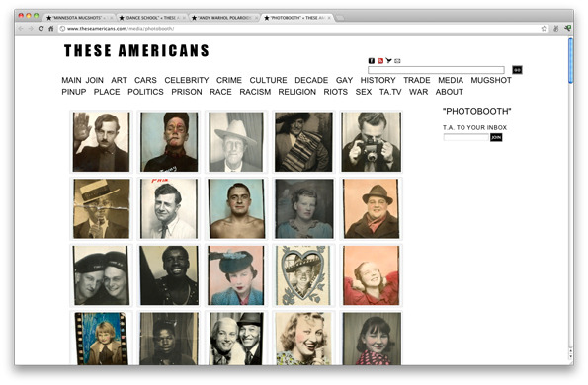This screenshot has height=385, width=588.
Task: Open the Twitter bird icon
Action: coord(389,60)
